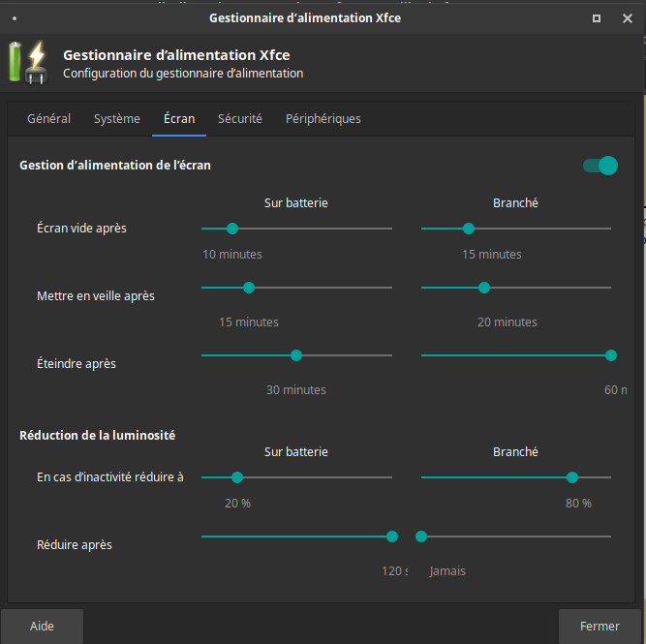Click plugged-in Écran vide après slider handle

(469, 229)
